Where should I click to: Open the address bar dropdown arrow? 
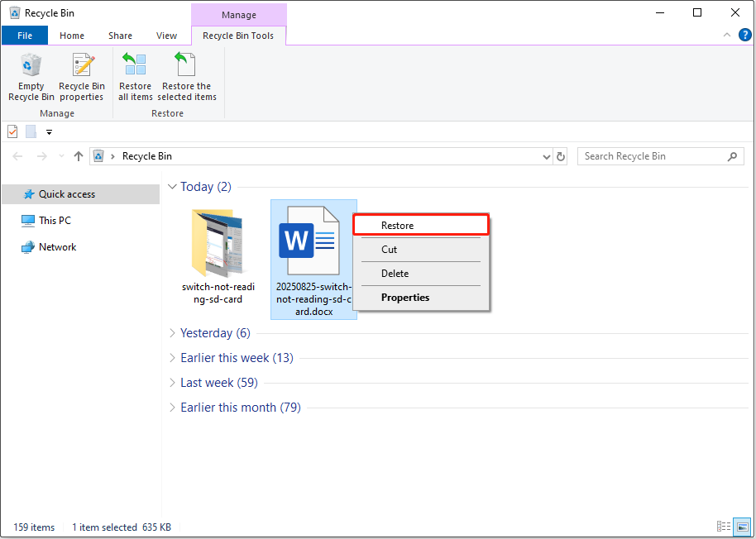click(x=545, y=156)
